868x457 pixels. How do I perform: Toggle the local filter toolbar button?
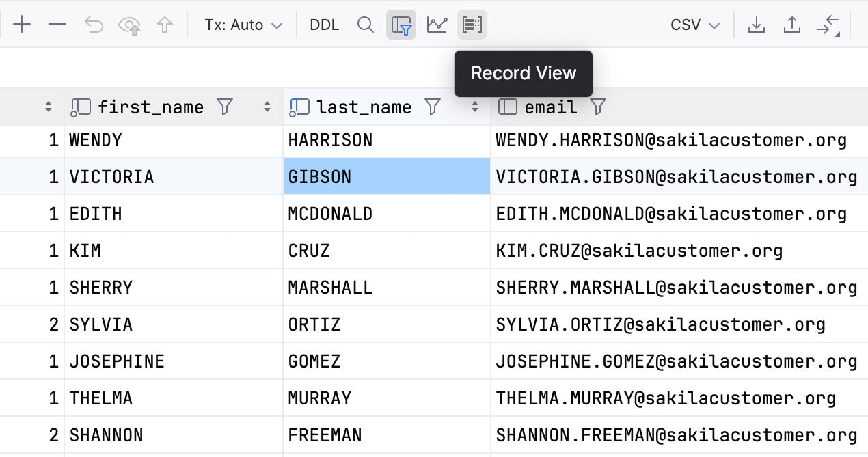tap(401, 25)
